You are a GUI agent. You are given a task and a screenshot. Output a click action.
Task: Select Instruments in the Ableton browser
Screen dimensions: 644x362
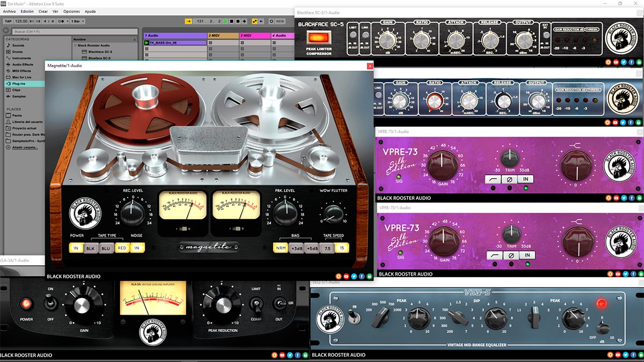coord(21,58)
